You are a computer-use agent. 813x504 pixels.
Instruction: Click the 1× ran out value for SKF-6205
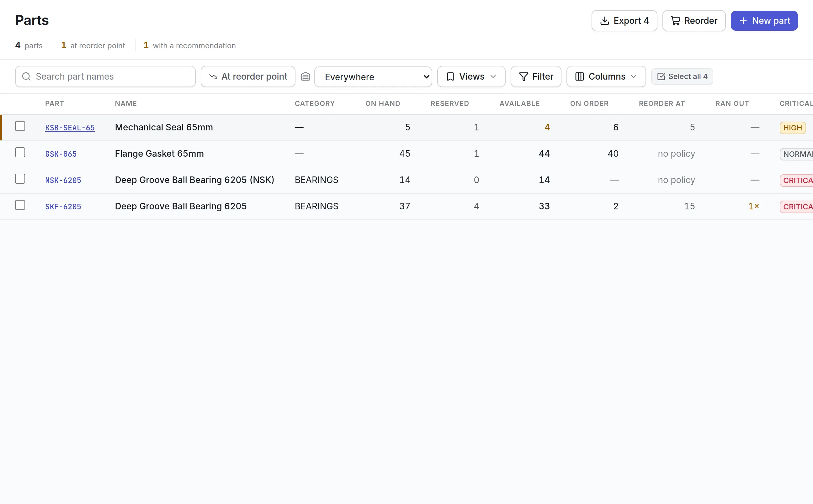[753, 206]
